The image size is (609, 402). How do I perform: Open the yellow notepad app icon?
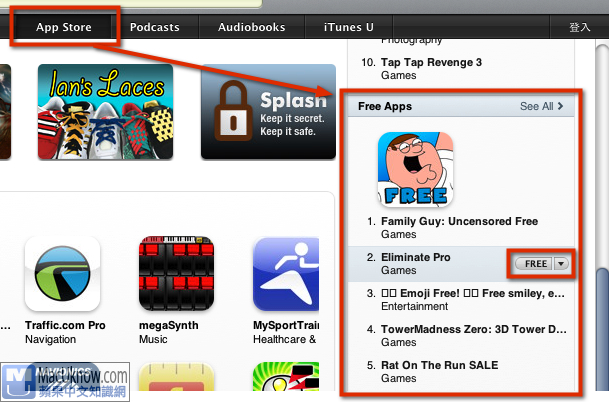(x=176, y=377)
